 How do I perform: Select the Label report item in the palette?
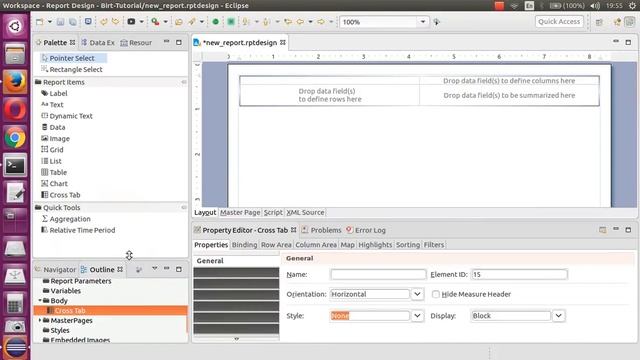coord(54,93)
